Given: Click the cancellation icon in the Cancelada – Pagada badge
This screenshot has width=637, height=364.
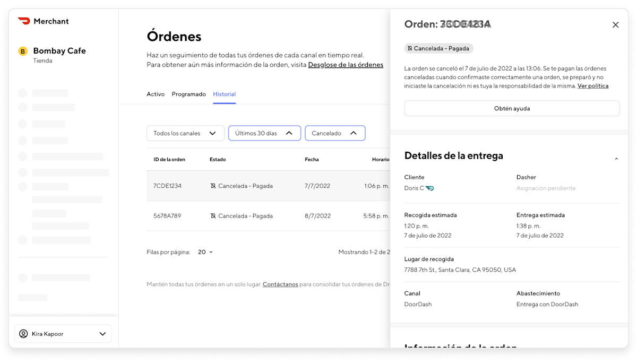Looking at the screenshot, I should point(410,48).
